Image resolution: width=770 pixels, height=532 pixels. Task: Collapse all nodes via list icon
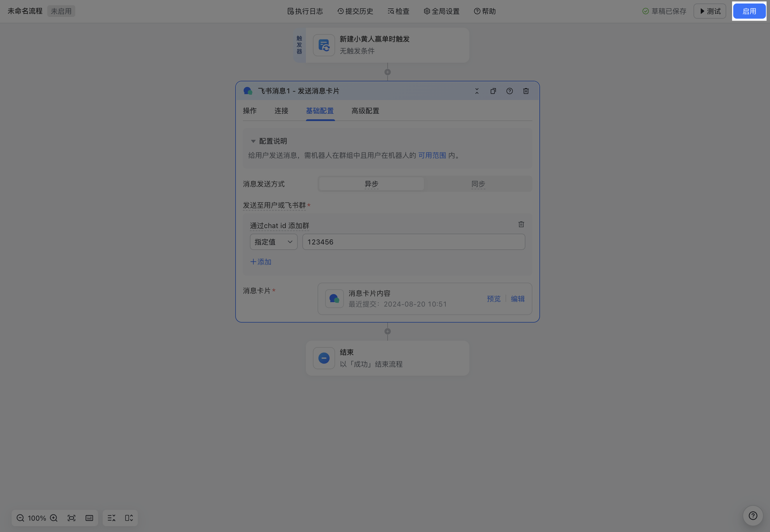(112, 518)
